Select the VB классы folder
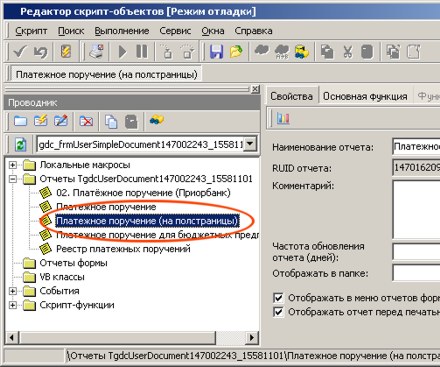The height and width of the screenshot is (367, 440). pos(62,277)
